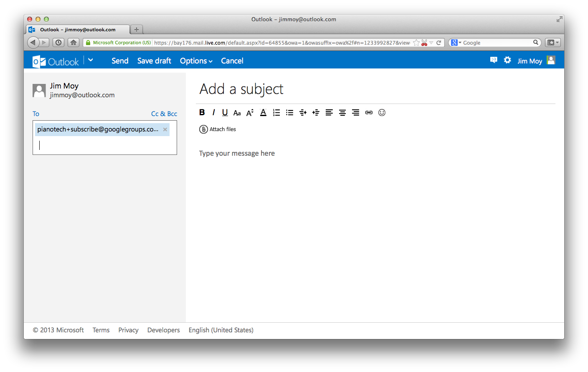Open the font color picker

[263, 113]
